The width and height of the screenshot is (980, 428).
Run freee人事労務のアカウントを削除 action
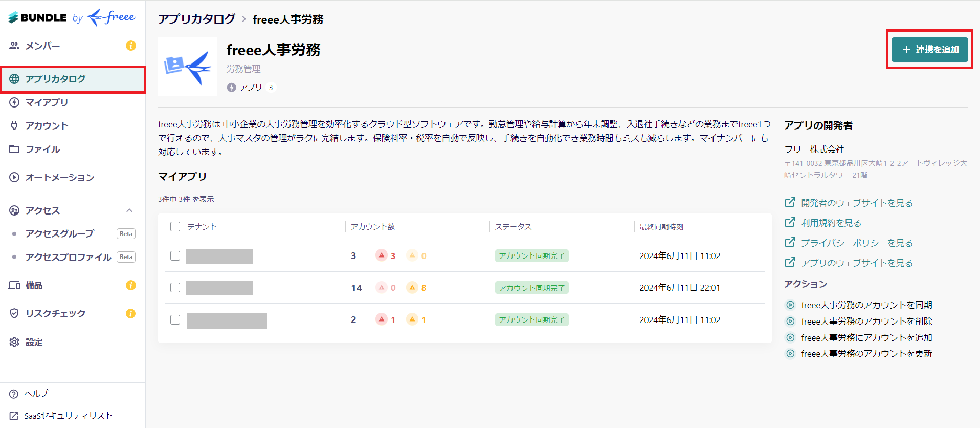(x=866, y=322)
